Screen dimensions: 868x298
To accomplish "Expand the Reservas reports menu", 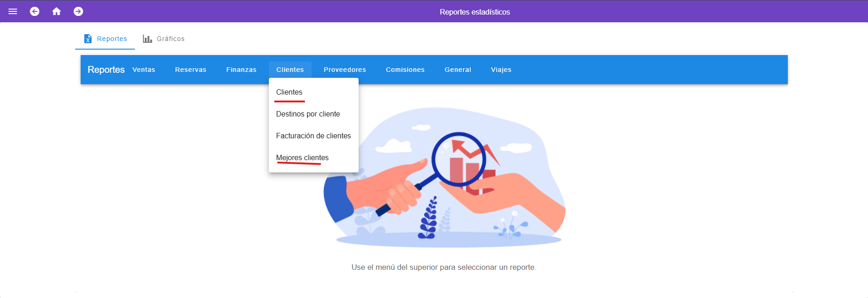I will (190, 70).
